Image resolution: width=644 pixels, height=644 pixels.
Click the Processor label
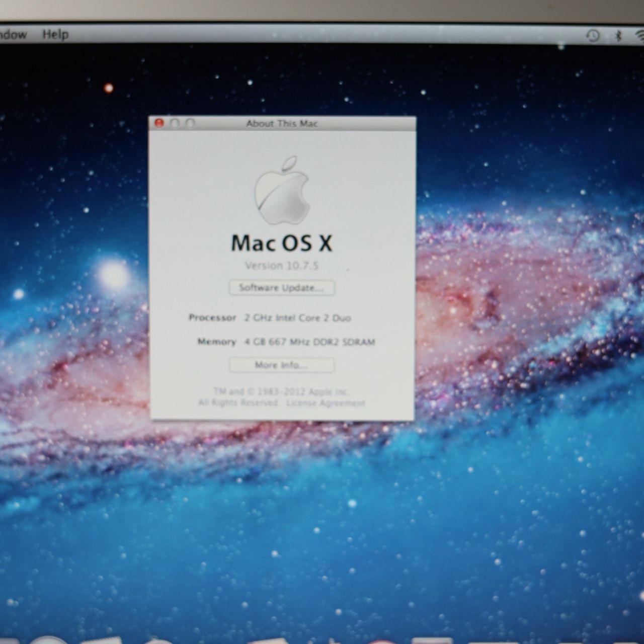212,317
